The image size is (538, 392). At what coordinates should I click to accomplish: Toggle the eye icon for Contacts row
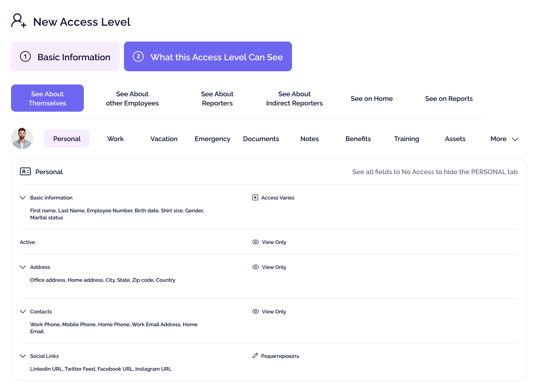(256, 312)
